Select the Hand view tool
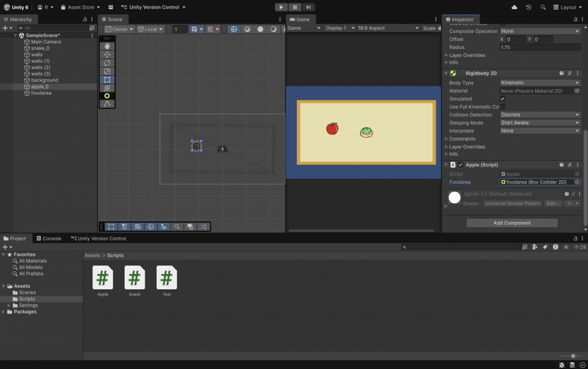Screen dimensions: 588x369 tap(107, 46)
